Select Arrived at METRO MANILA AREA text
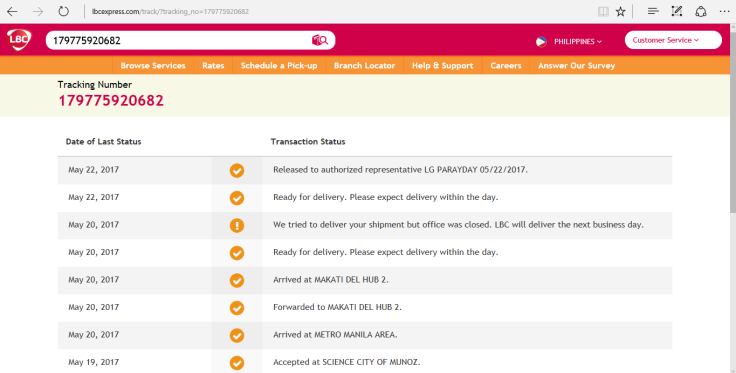 335,335
